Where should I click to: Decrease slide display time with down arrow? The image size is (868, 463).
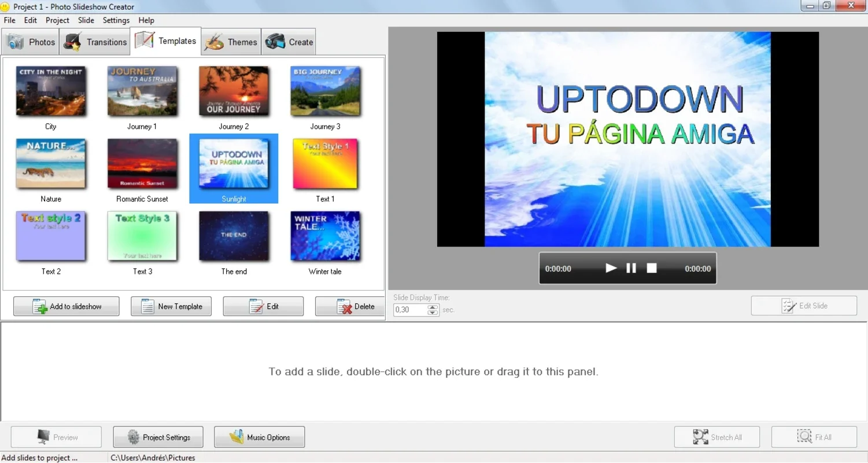[433, 313]
